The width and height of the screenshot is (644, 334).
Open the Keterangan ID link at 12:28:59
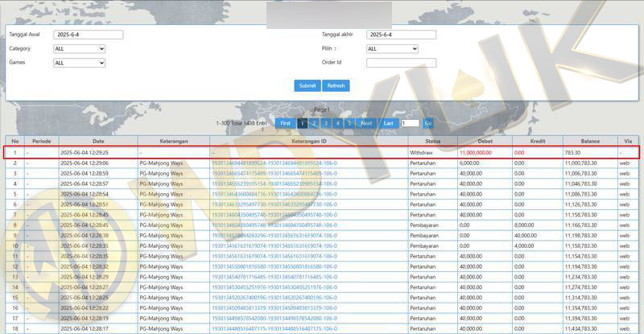[275, 173]
